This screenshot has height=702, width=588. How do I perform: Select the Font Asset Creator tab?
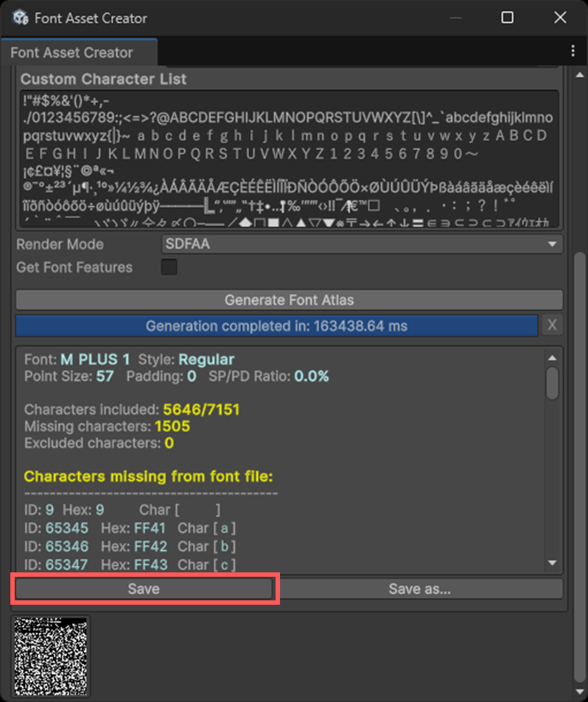pos(71,53)
